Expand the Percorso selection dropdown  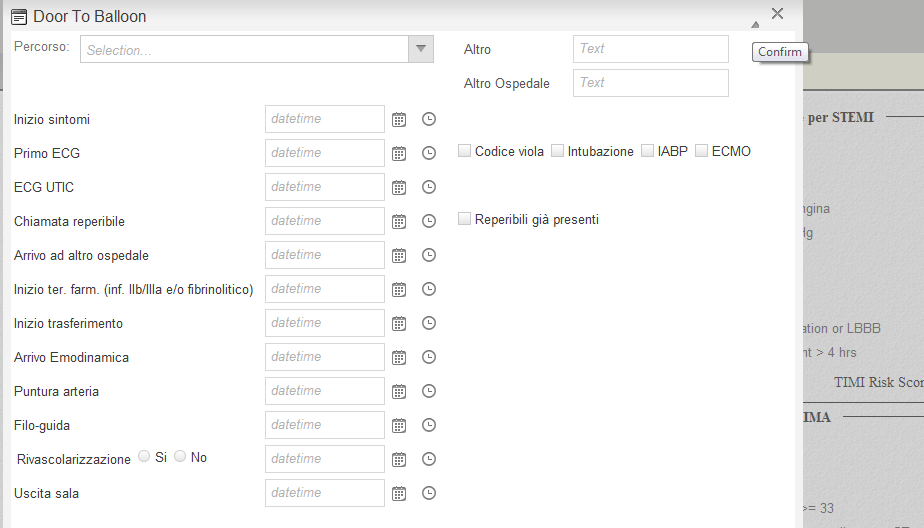point(421,49)
